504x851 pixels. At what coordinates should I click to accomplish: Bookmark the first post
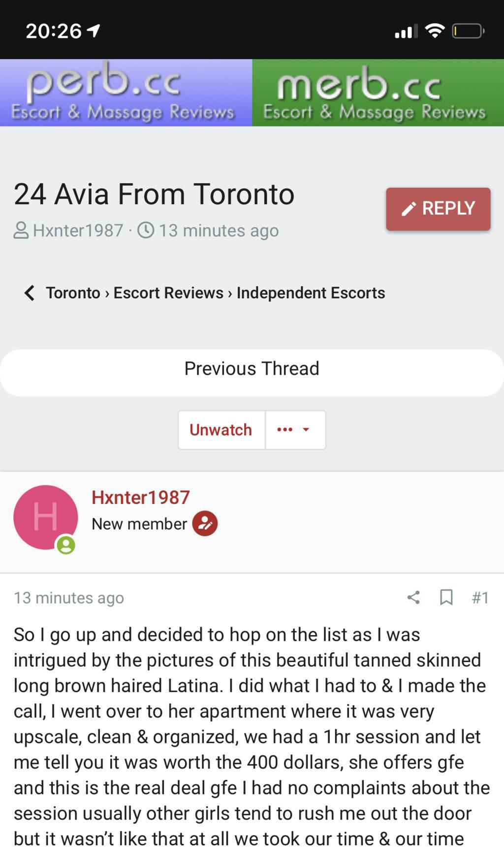click(x=446, y=598)
